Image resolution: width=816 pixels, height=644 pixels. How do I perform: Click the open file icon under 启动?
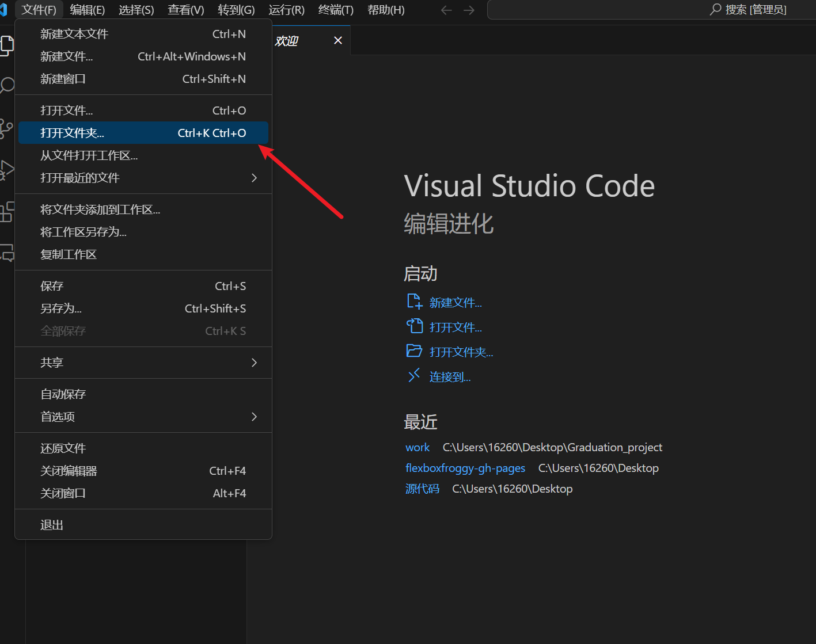click(415, 326)
